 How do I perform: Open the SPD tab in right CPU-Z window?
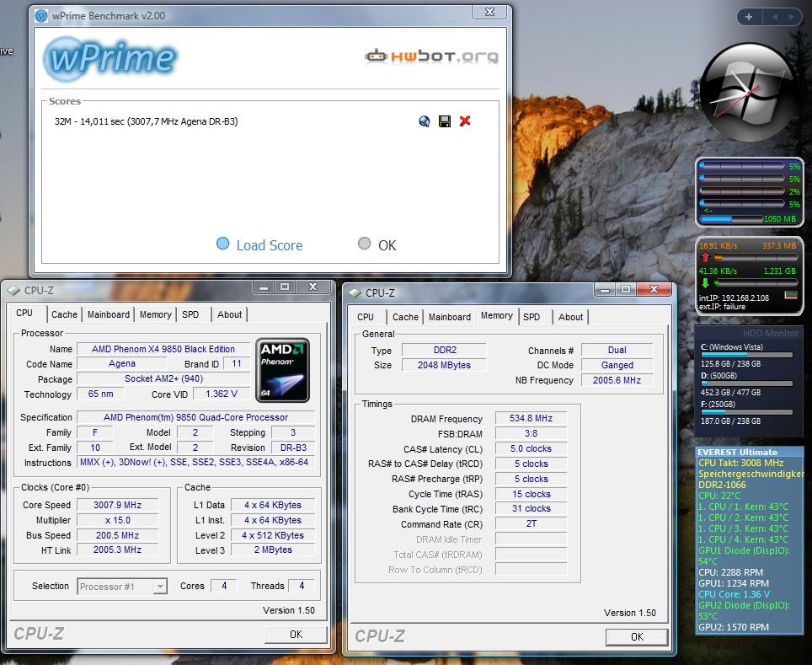[532, 317]
